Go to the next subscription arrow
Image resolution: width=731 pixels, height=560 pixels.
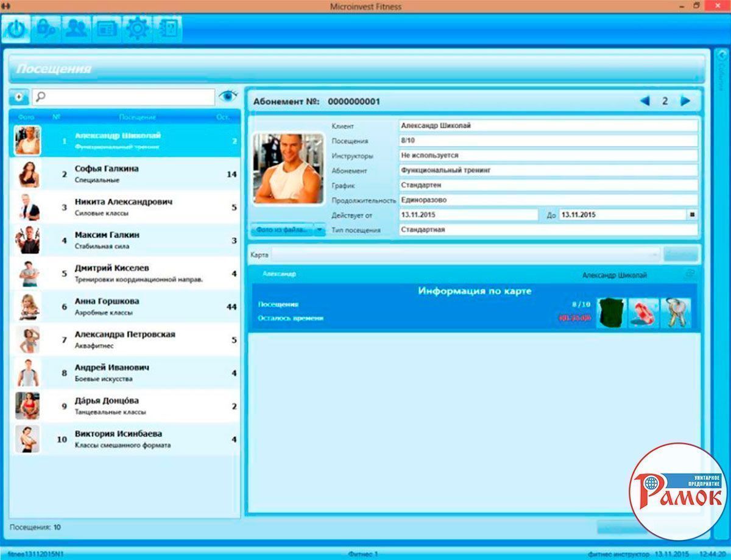tap(685, 101)
